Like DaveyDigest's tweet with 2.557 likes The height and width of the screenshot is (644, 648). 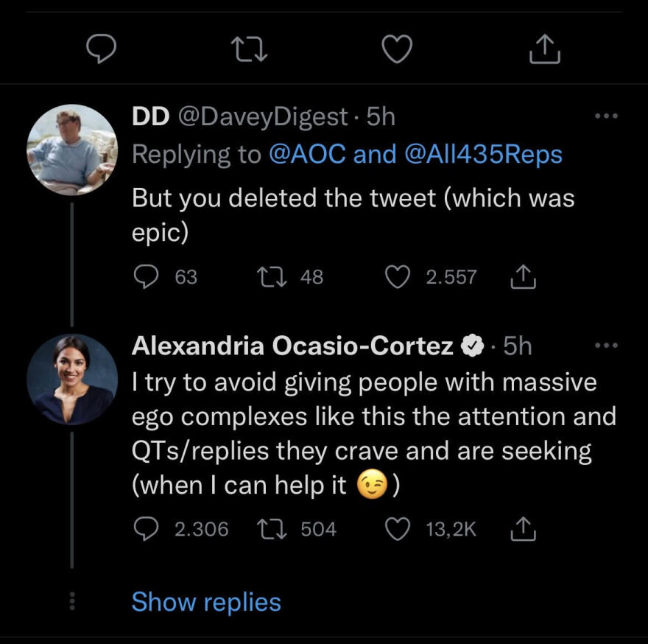click(x=398, y=276)
